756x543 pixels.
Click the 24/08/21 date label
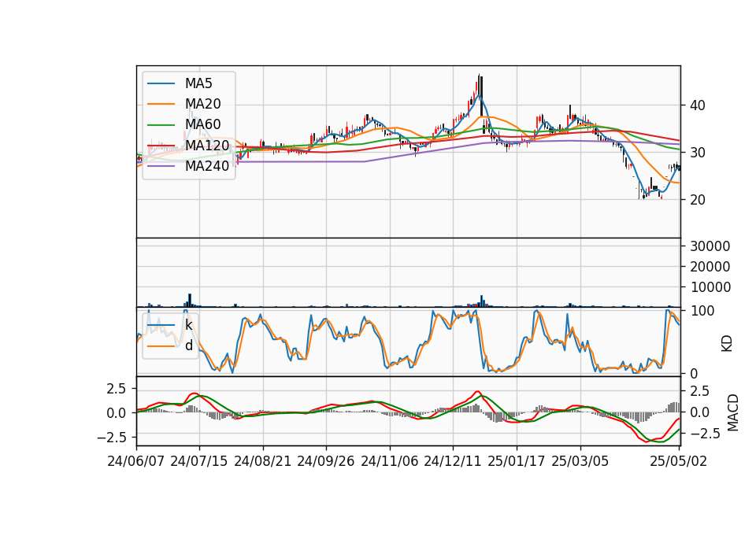pos(263,461)
